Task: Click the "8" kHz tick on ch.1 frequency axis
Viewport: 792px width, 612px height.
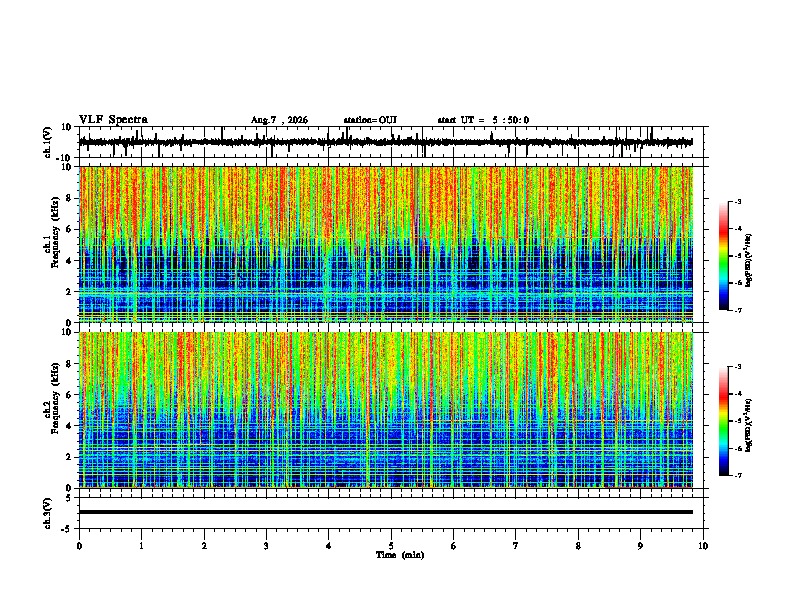Action: point(69,198)
